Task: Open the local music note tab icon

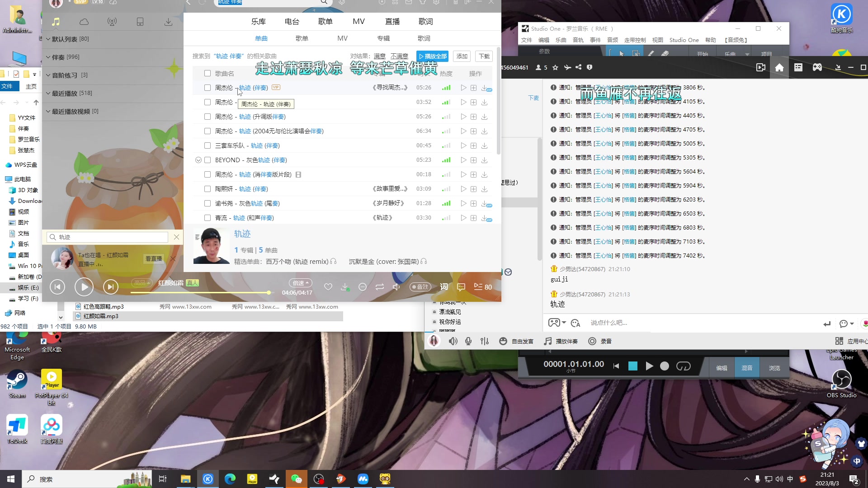Action: coord(56,22)
